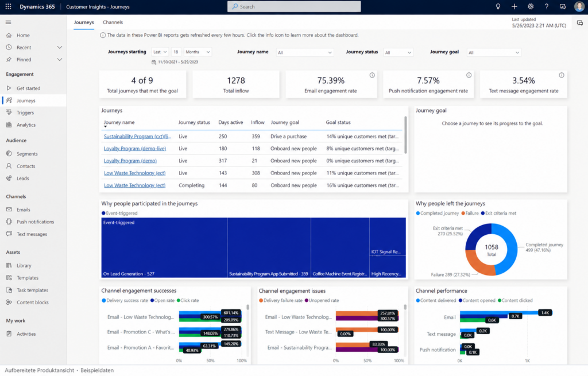Open the Journey name filter dropdown

[x=304, y=52]
